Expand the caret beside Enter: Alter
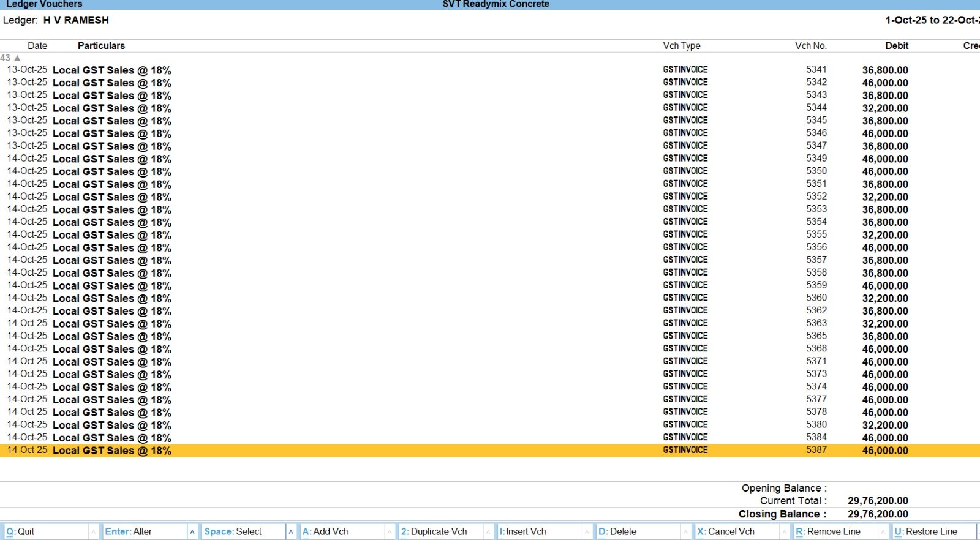Image resolution: width=980 pixels, height=540 pixels. pyautogui.click(x=192, y=532)
